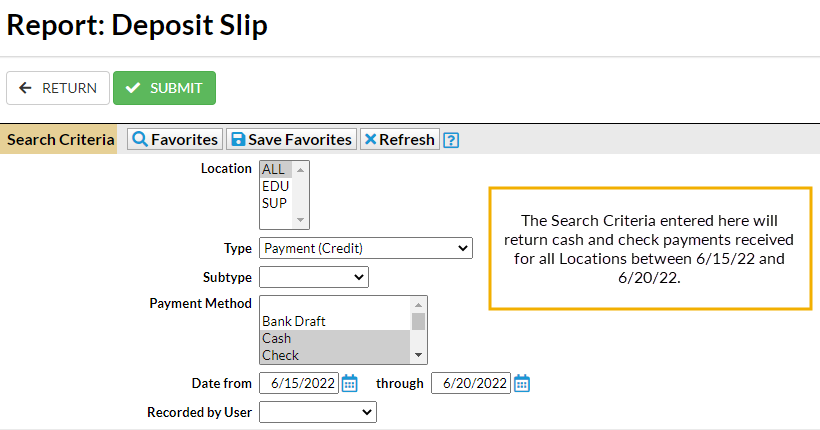Image resolution: width=820 pixels, height=430 pixels.
Task: Select SUP in the Location list
Action: click(x=275, y=203)
